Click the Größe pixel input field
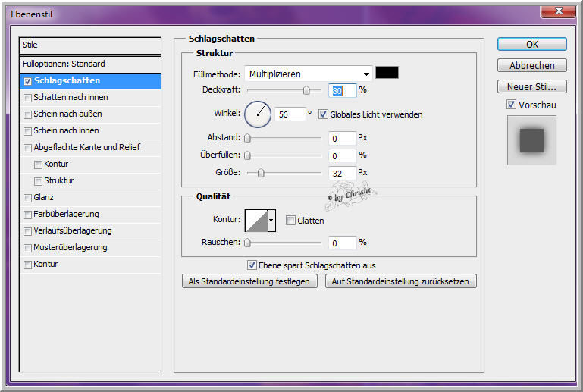 343,174
